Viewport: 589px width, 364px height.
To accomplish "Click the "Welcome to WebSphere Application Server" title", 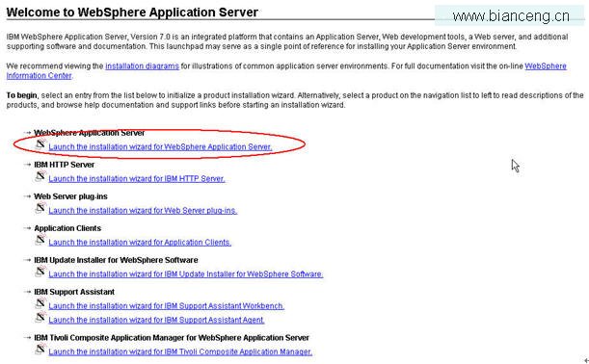I will click(x=132, y=13).
